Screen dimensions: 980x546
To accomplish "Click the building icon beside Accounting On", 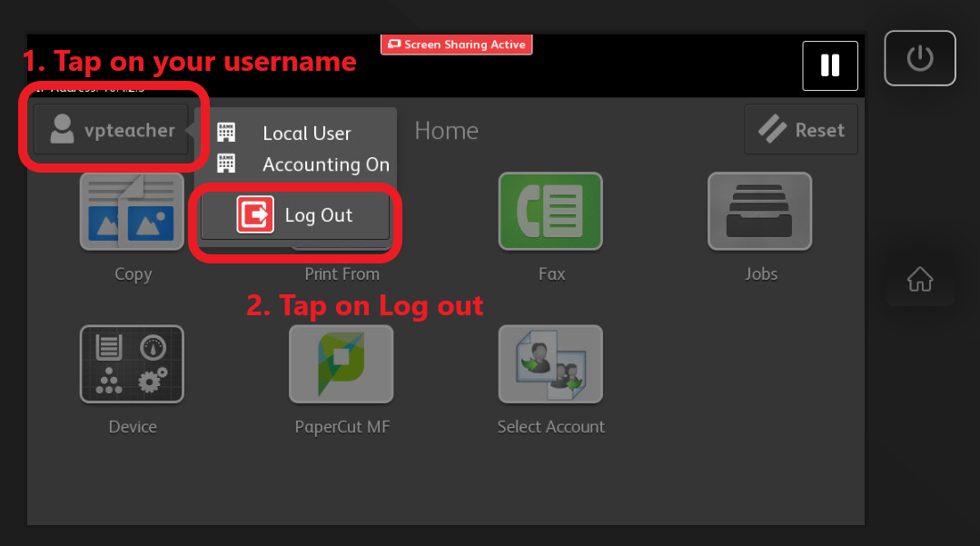I will pyautogui.click(x=226, y=164).
